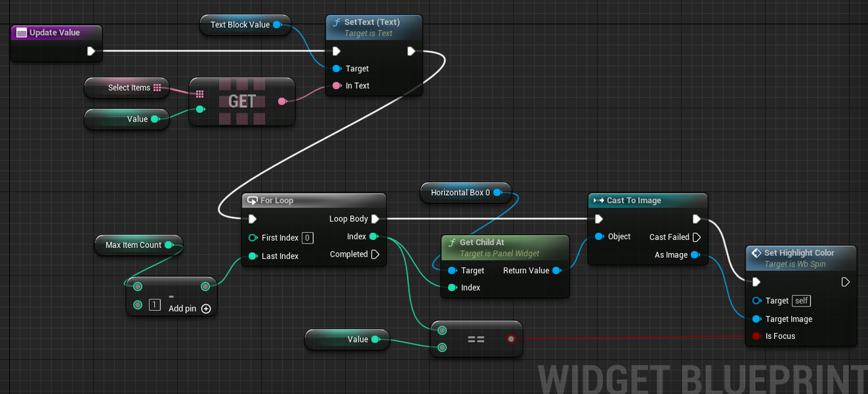Image resolution: width=868 pixels, height=394 pixels.
Task: Click the Target Image input pin
Action: click(757, 319)
